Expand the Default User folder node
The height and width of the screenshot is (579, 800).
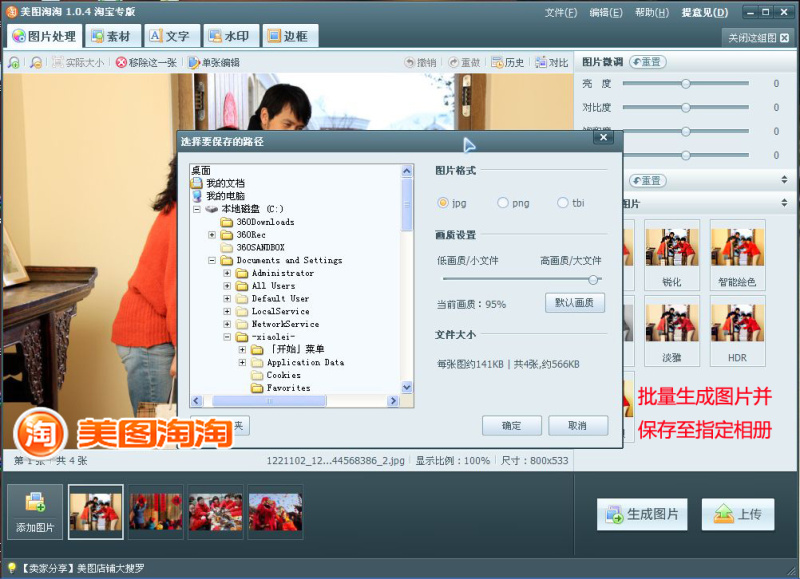(x=227, y=299)
